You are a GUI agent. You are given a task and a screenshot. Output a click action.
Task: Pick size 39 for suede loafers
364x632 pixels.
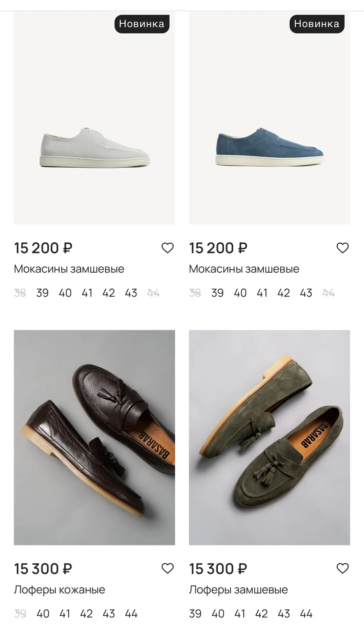tap(195, 614)
